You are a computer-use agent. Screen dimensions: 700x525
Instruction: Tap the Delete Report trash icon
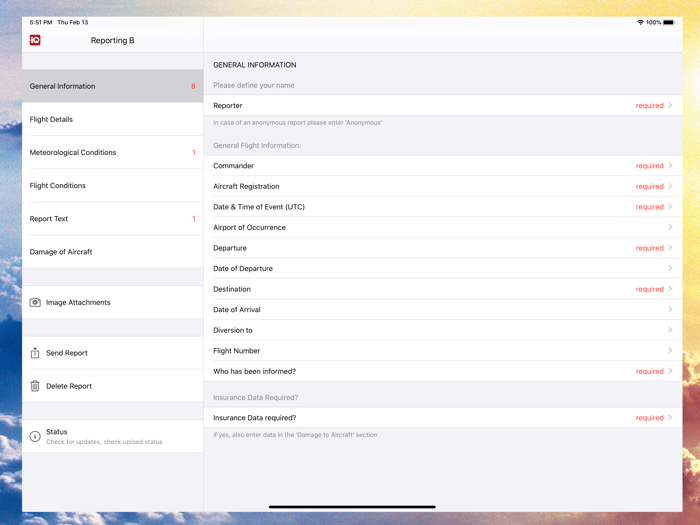(x=35, y=386)
